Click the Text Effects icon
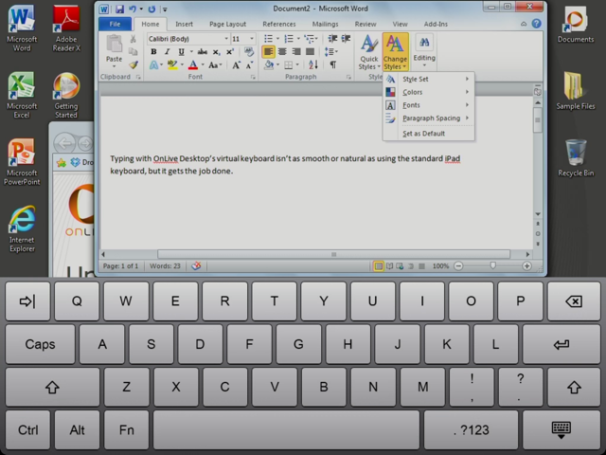The image size is (606, 455). pyautogui.click(x=154, y=65)
